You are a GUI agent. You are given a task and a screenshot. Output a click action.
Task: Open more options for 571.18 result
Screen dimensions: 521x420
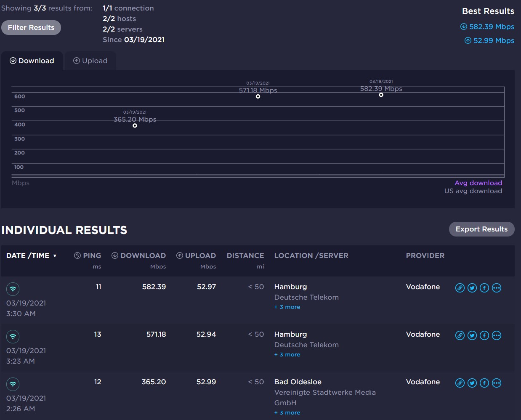[497, 335]
